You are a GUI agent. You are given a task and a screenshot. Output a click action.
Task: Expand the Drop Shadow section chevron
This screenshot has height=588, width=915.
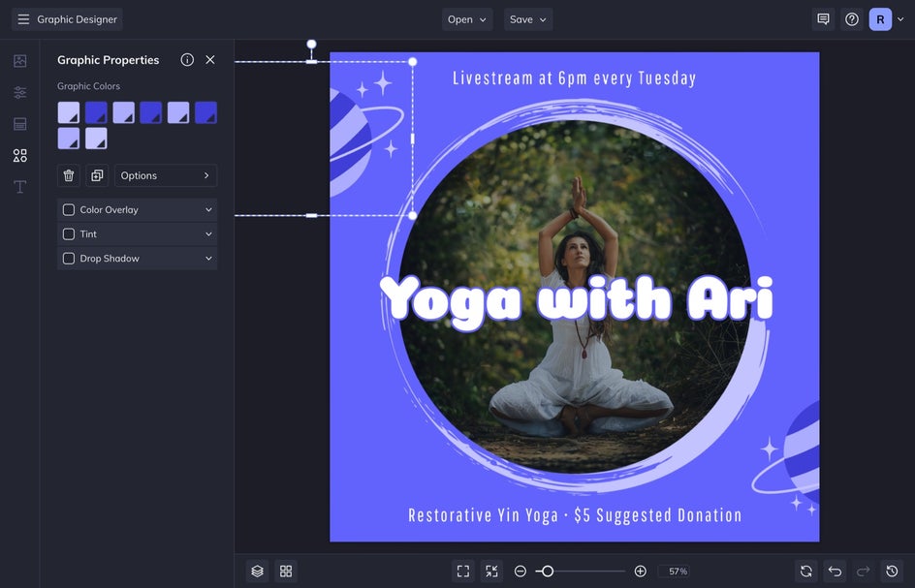pyautogui.click(x=208, y=259)
